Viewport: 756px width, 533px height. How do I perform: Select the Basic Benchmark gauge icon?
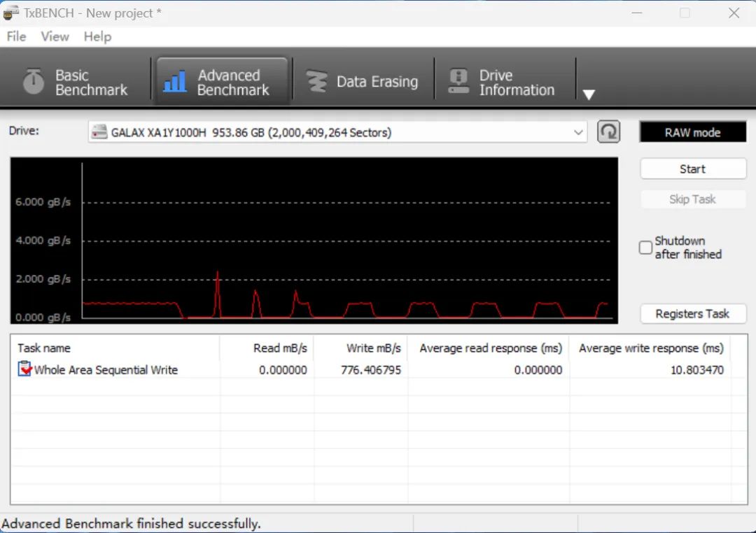pos(33,81)
